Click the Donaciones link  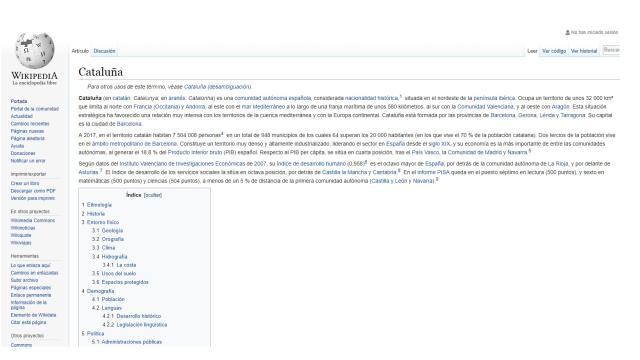(x=23, y=153)
